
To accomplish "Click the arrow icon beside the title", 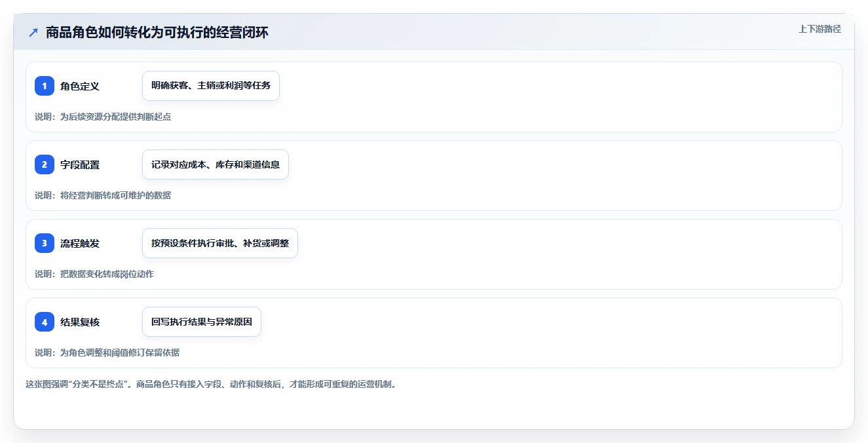I will pos(33,32).
